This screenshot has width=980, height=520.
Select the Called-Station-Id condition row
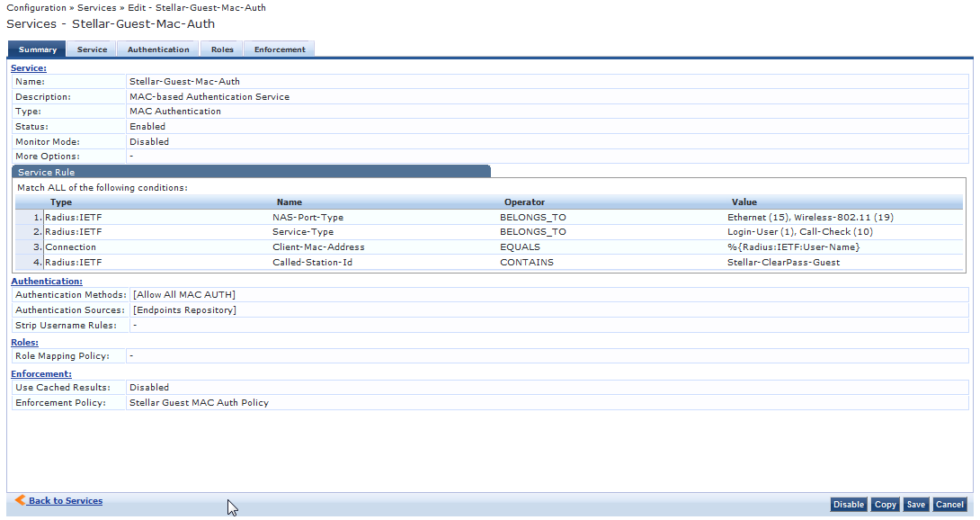pyautogui.click(x=312, y=263)
